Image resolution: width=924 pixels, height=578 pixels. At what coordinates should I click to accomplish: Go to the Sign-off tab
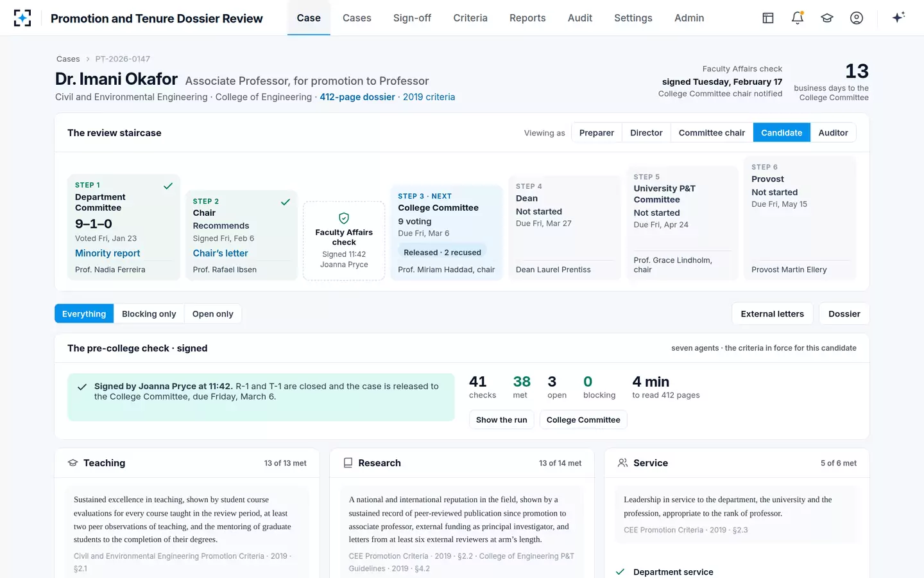(412, 18)
